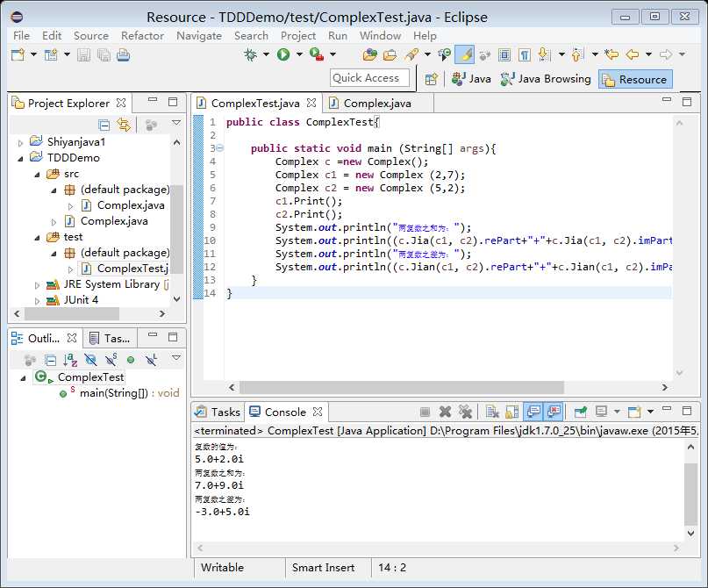Toggle Hide Fields in Outline toolbar
The height and width of the screenshot is (588, 708).
pyautogui.click(x=90, y=360)
